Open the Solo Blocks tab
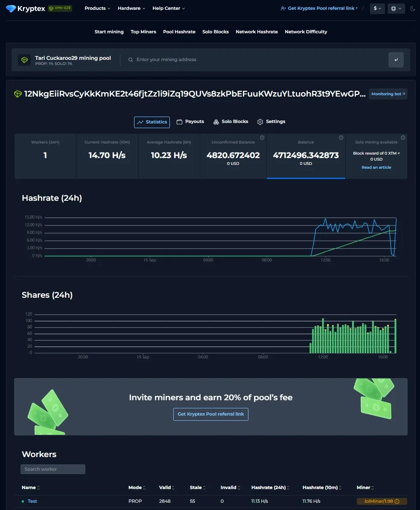The height and width of the screenshot is (510, 420). click(x=231, y=122)
